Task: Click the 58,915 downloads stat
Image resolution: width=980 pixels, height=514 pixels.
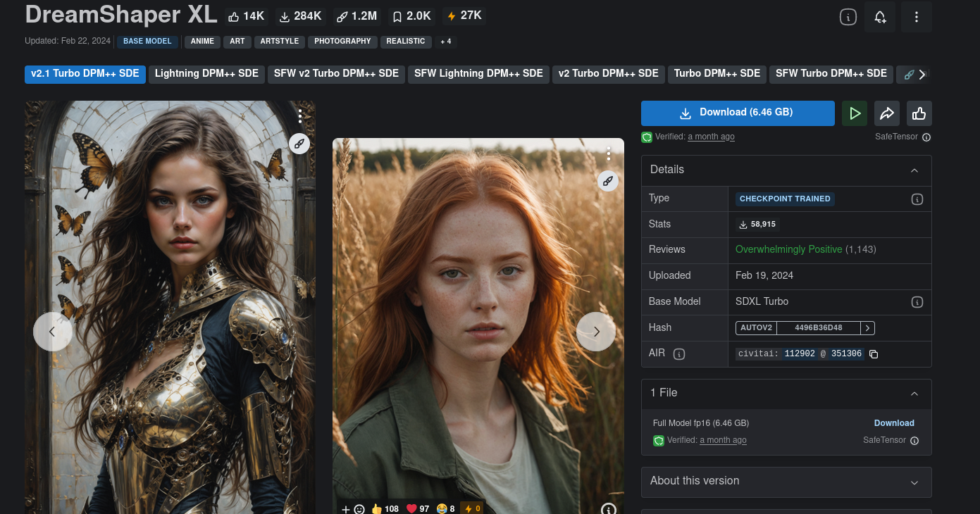Action: 757,225
